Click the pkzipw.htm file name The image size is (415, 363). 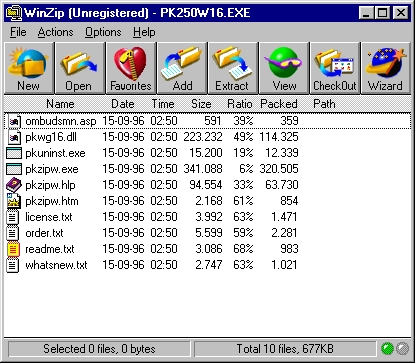(x=52, y=201)
